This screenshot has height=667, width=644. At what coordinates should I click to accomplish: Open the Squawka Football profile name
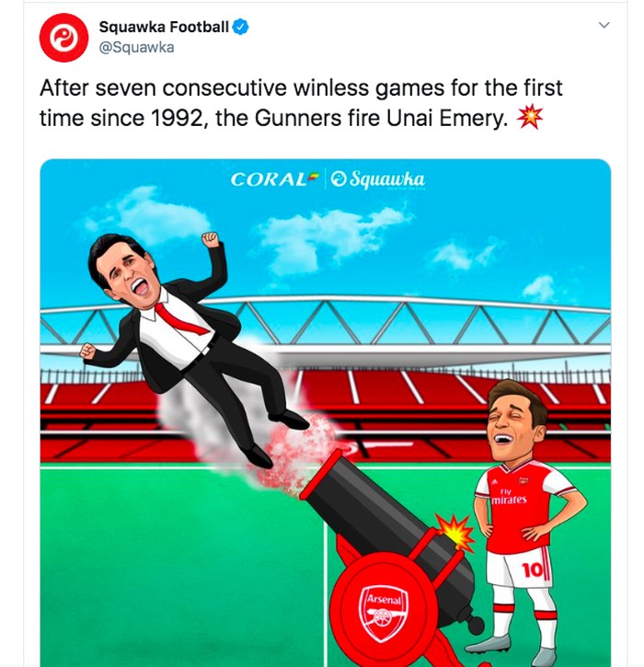pos(164,27)
